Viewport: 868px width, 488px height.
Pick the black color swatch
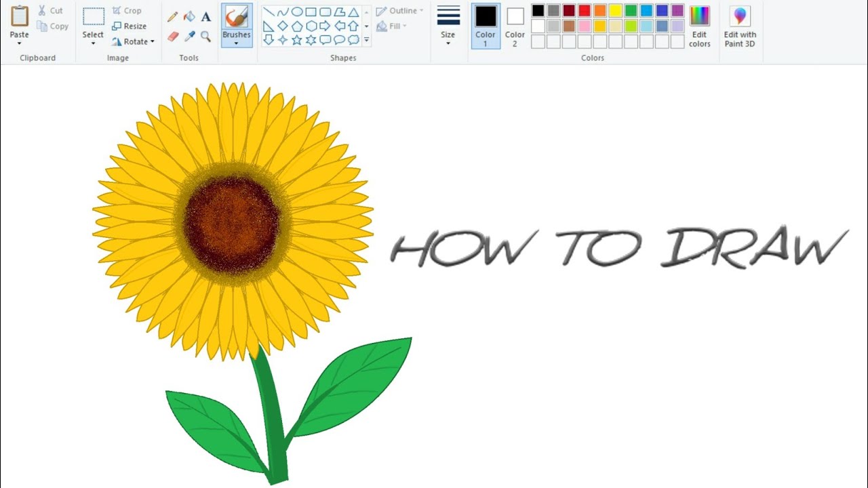[x=538, y=10]
